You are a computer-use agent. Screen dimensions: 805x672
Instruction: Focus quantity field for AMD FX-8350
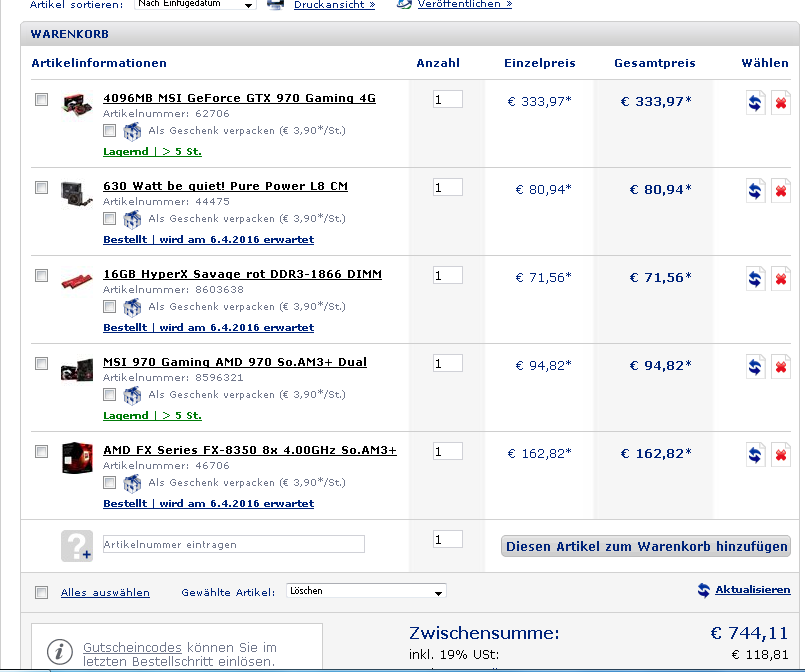tap(448, 451)
